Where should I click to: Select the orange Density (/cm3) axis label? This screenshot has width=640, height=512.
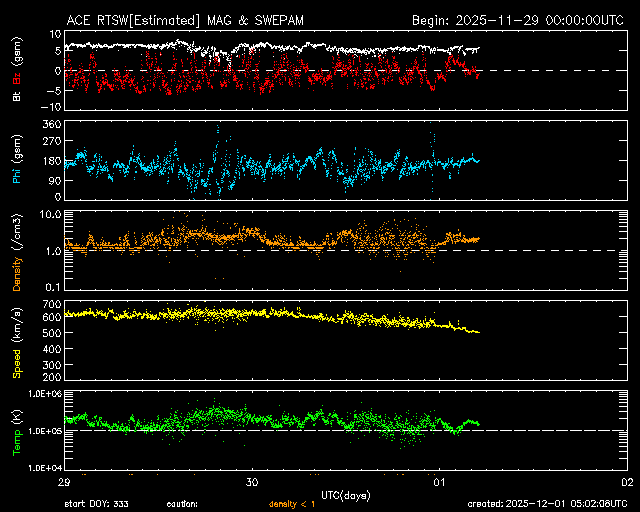[x=17, y=251]
